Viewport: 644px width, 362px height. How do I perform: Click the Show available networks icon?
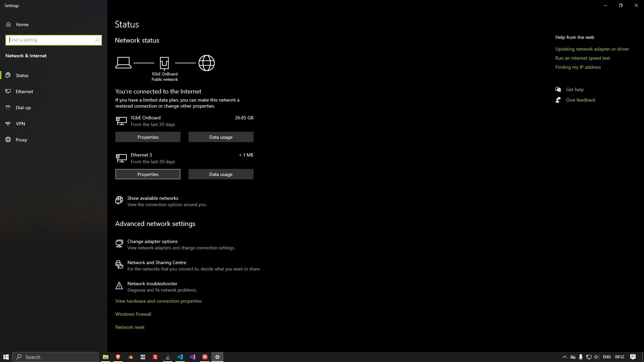point(119,200)
